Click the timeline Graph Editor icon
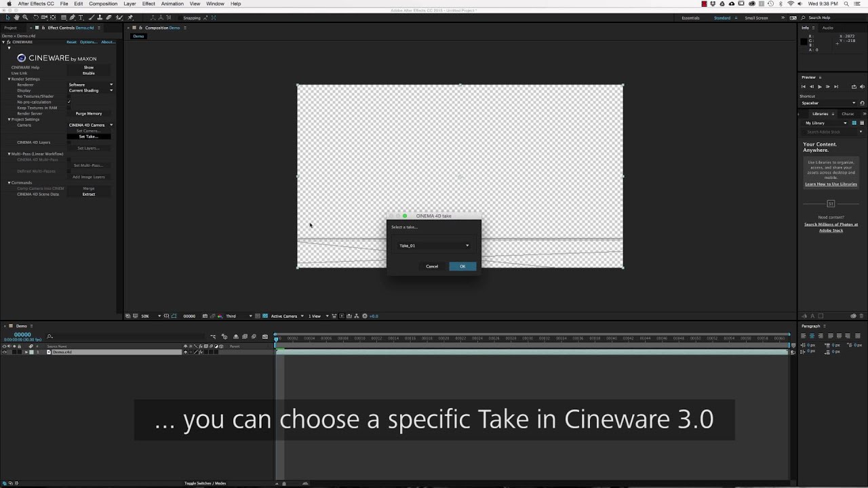The height and width of the screenshot is (488, 868). [265, 337]
